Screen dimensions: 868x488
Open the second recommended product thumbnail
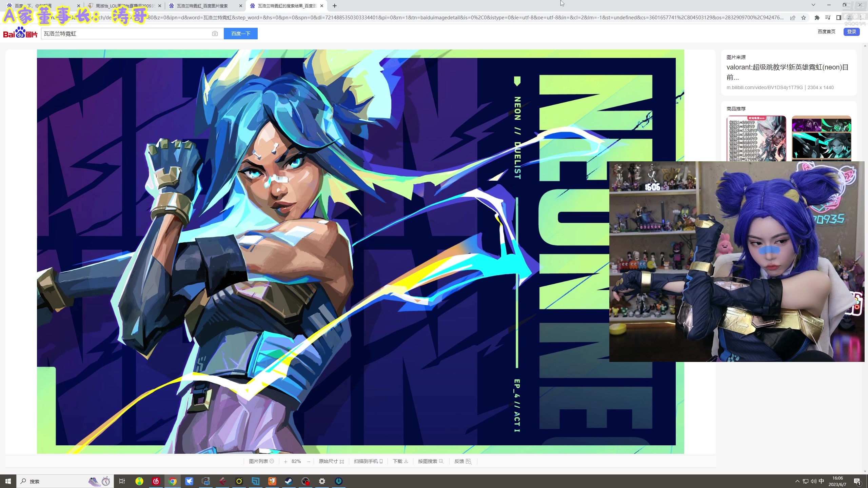pos(821,139)
